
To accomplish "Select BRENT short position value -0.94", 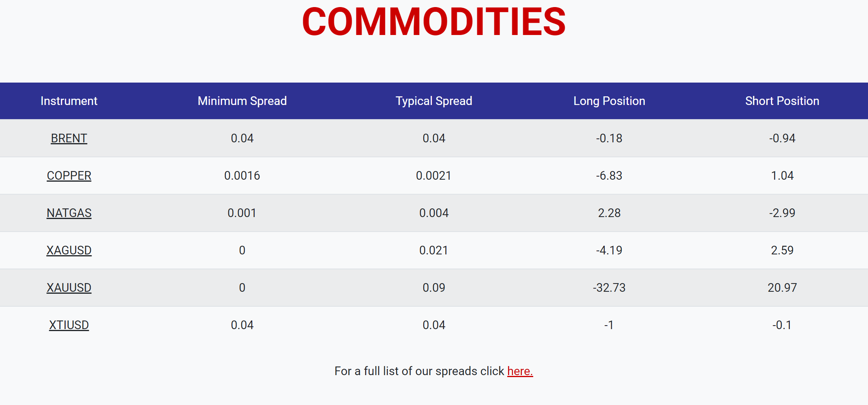I will click(782, 138).
